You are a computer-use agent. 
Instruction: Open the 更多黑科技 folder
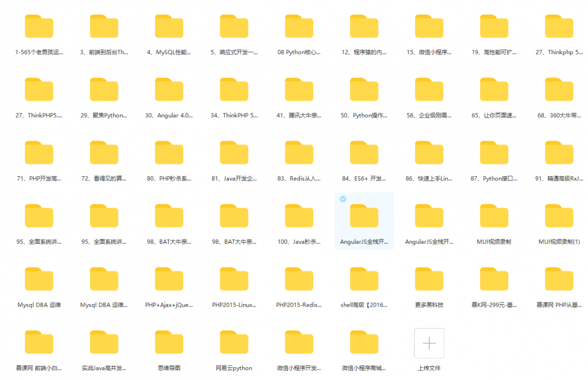coord(429,279)
